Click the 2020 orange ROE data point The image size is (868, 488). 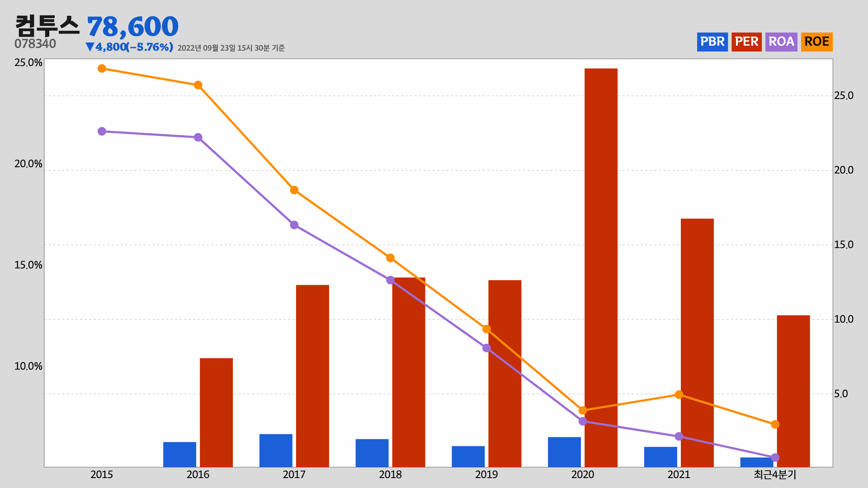(x=583, y=411)
